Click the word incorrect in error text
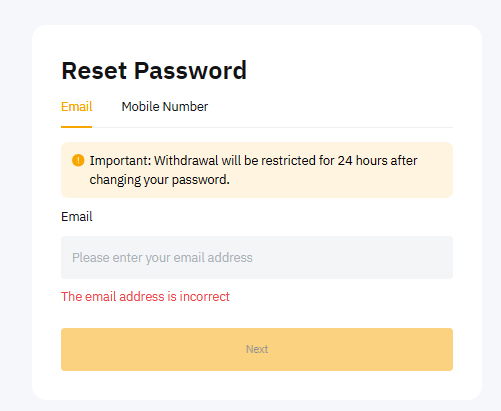 tap(205, 296)
